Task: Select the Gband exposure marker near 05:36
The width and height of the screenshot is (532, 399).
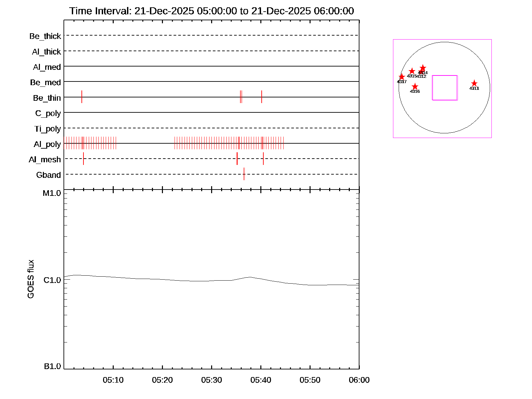Action: [244, 174]
